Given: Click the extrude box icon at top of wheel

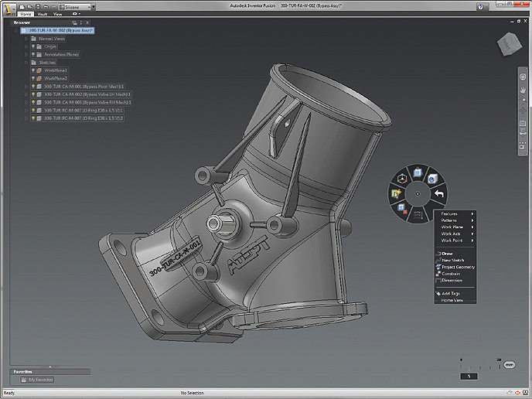Looking at the screenshot, I should pyautogui.click(x=417, y=172).
